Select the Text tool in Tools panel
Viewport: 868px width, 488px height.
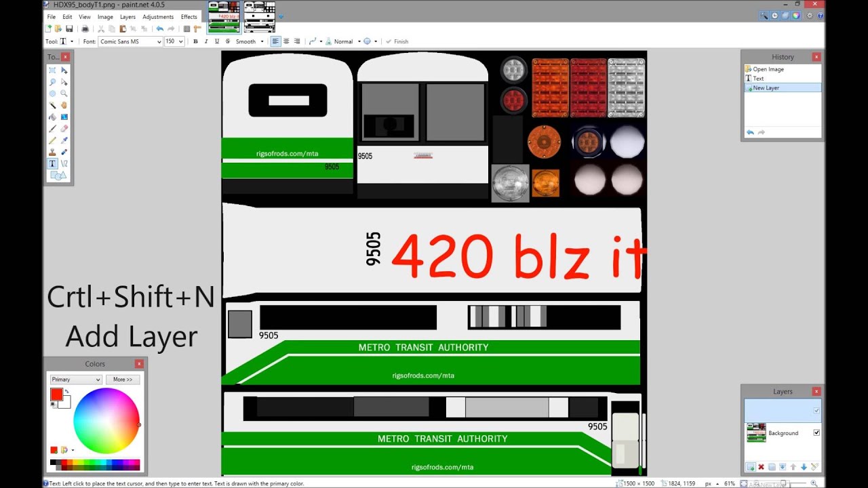tap(52, 163)
